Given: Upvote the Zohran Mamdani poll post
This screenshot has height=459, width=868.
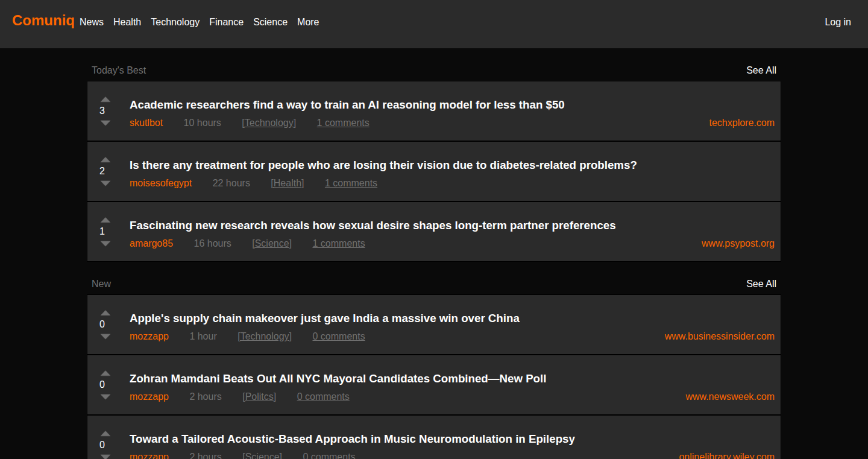Looking at the screenshot, I should pos(105,373).
